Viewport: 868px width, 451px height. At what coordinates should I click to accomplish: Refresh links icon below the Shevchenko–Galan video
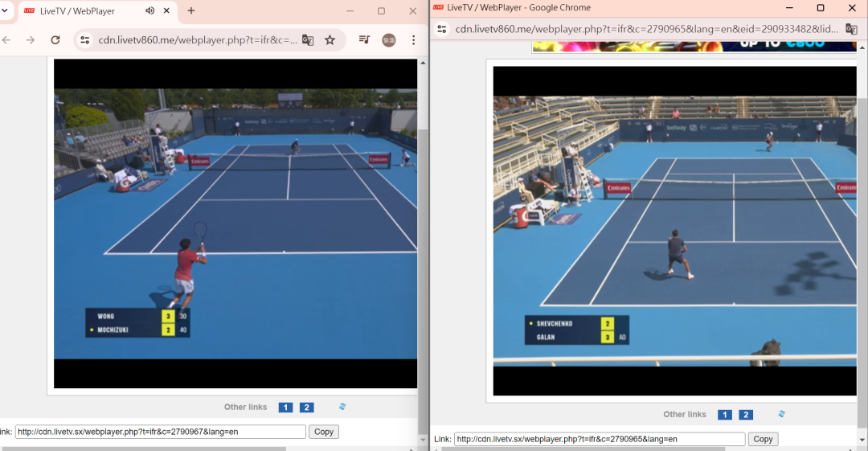coord(781,414)
